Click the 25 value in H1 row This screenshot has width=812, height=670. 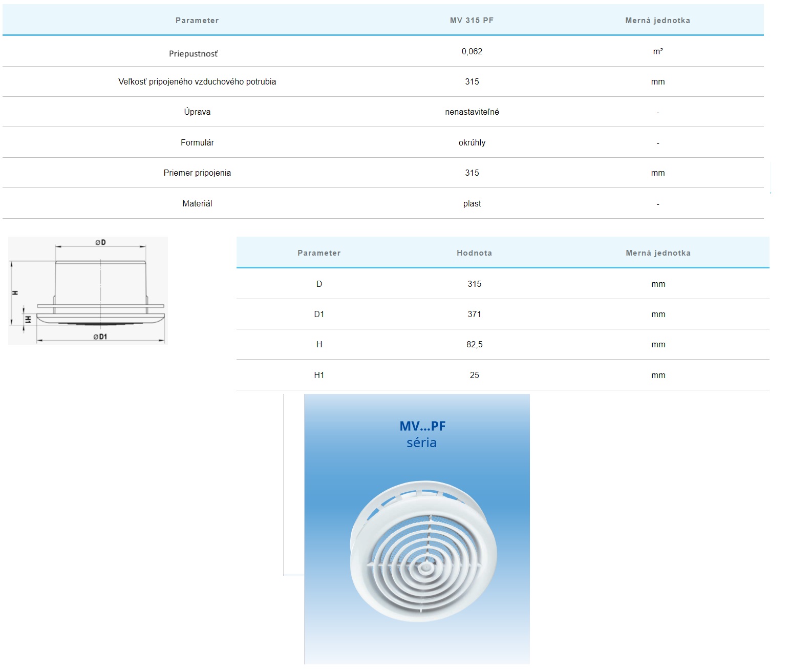(x=474, y=375)
